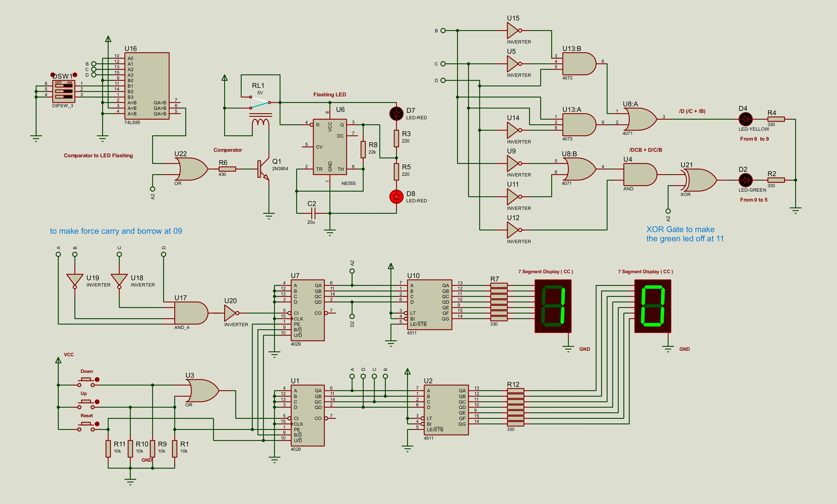Select the U6 NE555 timer chip
Image resolution: width=837 pixels, height=504 pixels.
330,147
